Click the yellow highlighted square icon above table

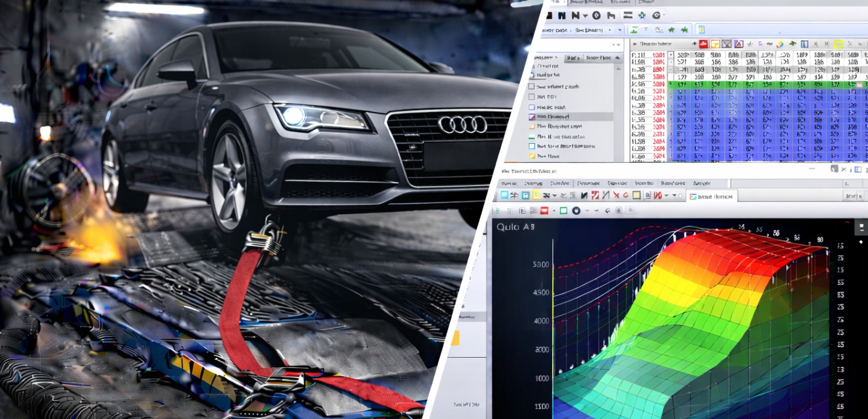pos(839,44)
